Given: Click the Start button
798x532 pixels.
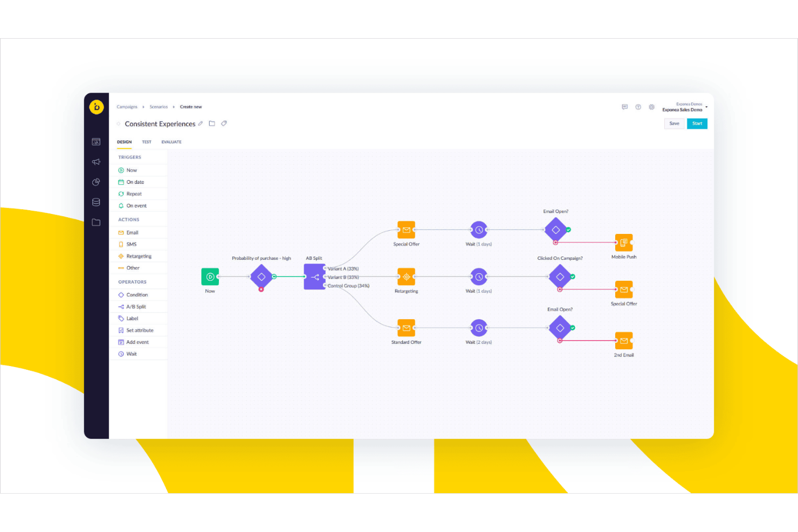Looking at the screenshot, I should click(x=697, y=123).
